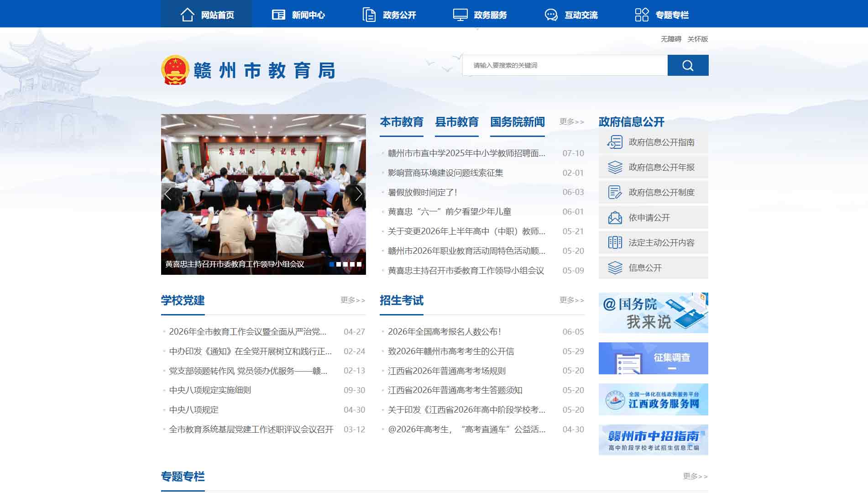This screenshot has height=493, width=868.
Task: Switch to the 国务院新闻 tab
Action: (x=518, y=122)
